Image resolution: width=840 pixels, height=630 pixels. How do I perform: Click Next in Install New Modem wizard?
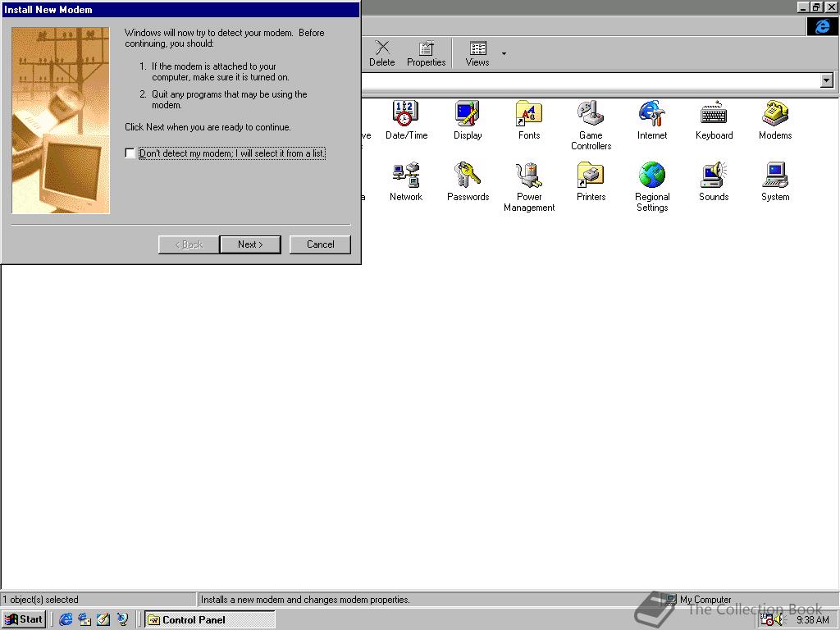click(250, 244)
